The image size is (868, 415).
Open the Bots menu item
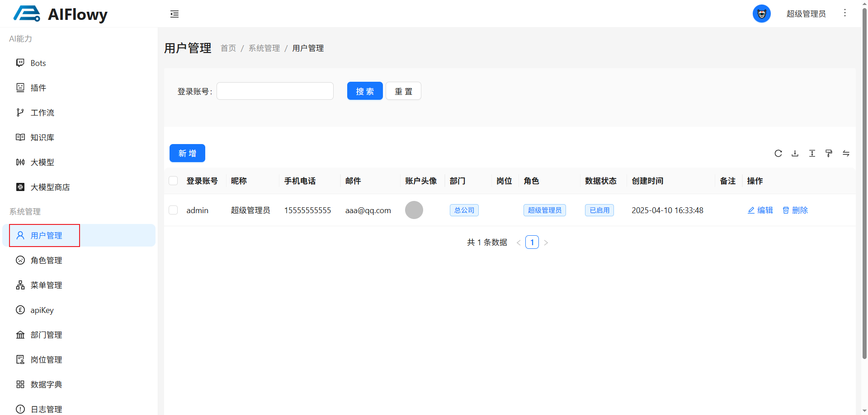coord(38,63)
